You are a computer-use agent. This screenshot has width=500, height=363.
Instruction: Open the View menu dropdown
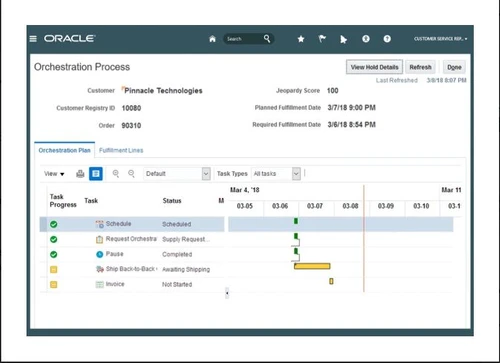[x=54, y=174]
